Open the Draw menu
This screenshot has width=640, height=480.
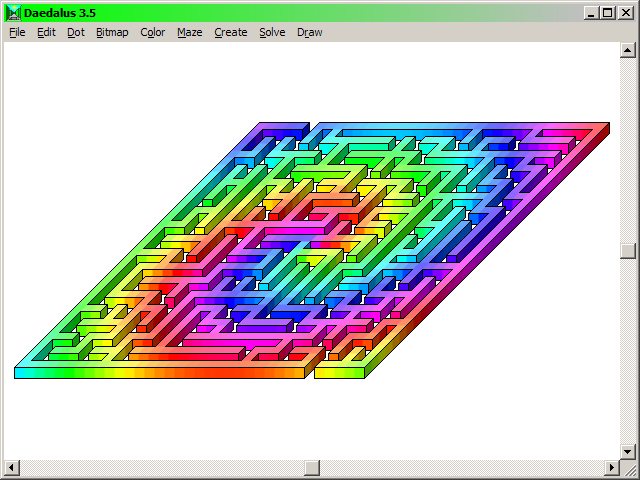[x=310, y=32]
